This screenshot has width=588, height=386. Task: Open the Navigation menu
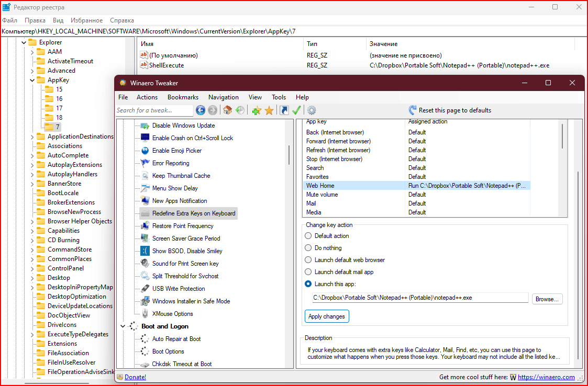(224, 97)
